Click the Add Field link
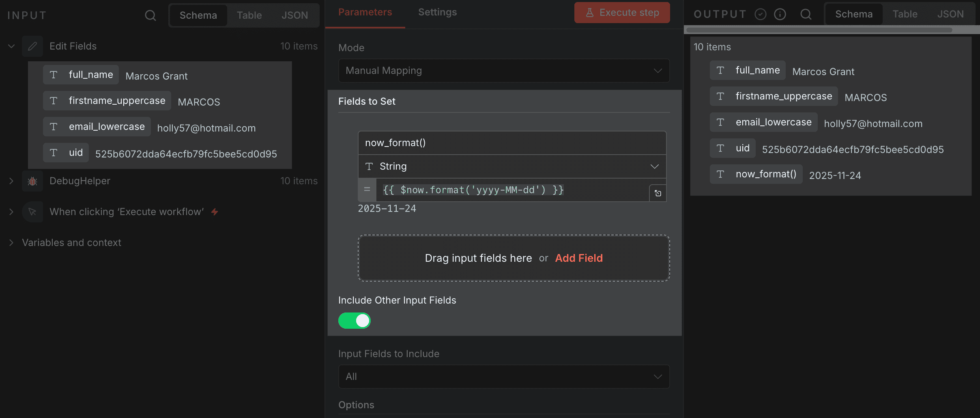This screenshot has width=980, height=418. point(578,258)
